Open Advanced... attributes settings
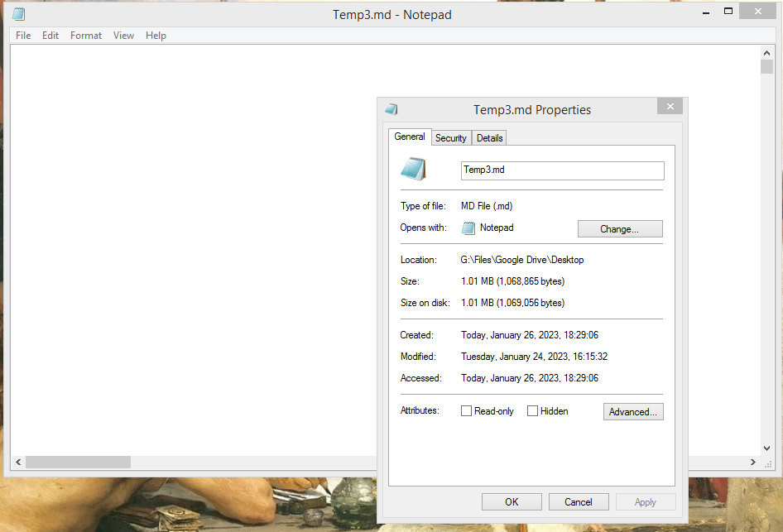Image resolution: width=783 pixels, height=532 pixels. click(x=633, y=412)
